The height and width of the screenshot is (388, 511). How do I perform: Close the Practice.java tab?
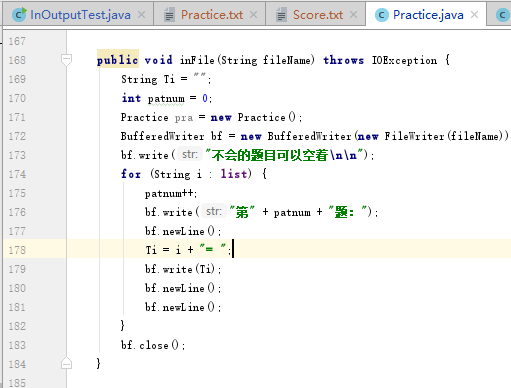[x=474, y=15]
